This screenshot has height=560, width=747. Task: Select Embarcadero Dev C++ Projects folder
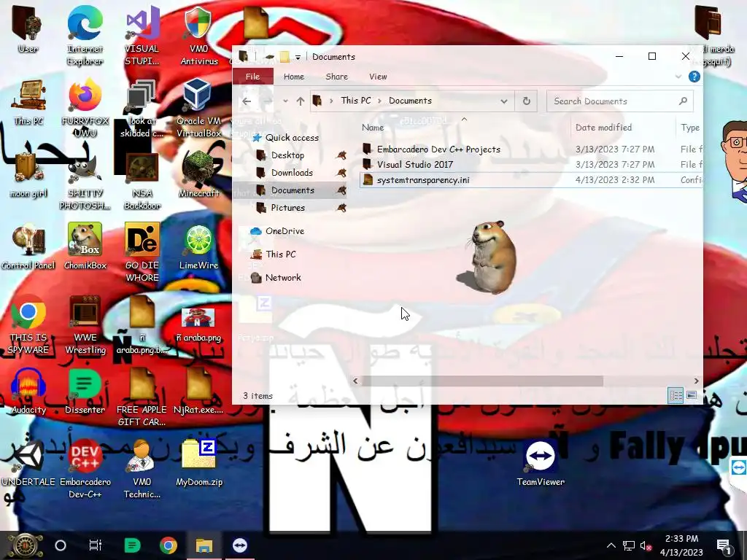pyautogui.click(x=438, y=149)
